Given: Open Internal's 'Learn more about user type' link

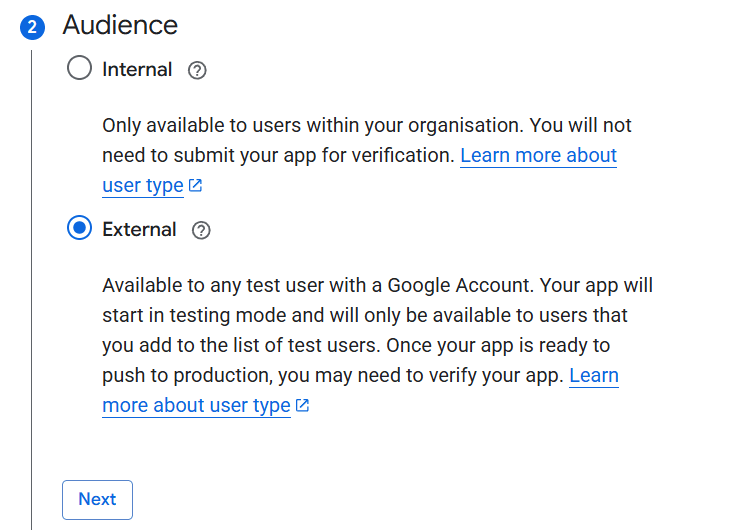Looking at the screenshot, I should [x=538, y=156].
